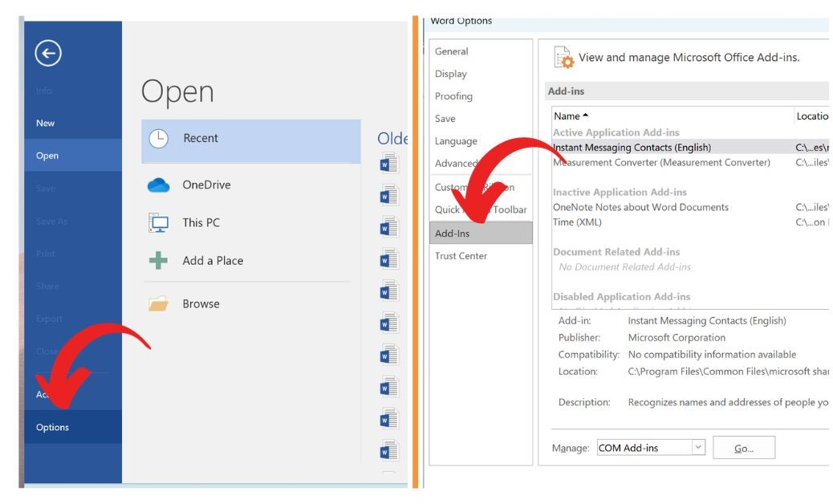Click the Document Related Add-ins heading
The width and height of the screenshot is (833, 504).
pos(616,252)
